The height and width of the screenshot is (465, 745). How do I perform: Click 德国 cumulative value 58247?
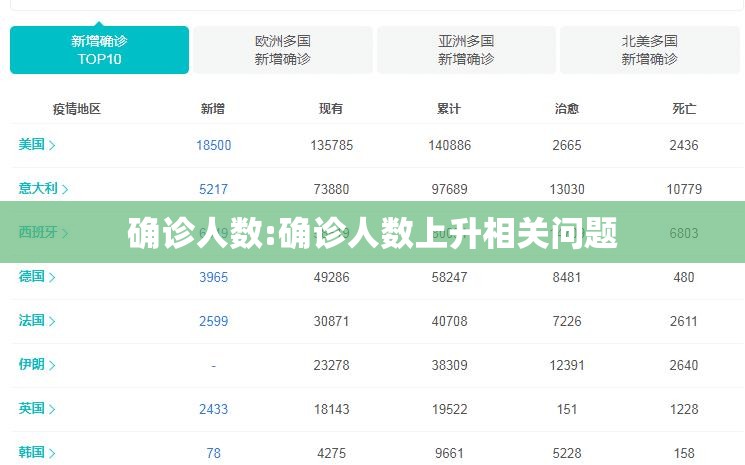click(x=449, y=277)
